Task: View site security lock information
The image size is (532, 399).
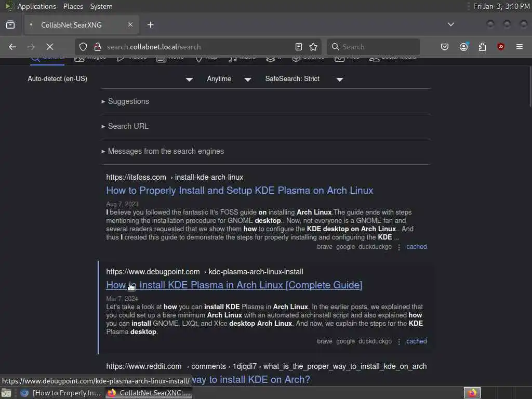Action: click(x=97, y=47)
